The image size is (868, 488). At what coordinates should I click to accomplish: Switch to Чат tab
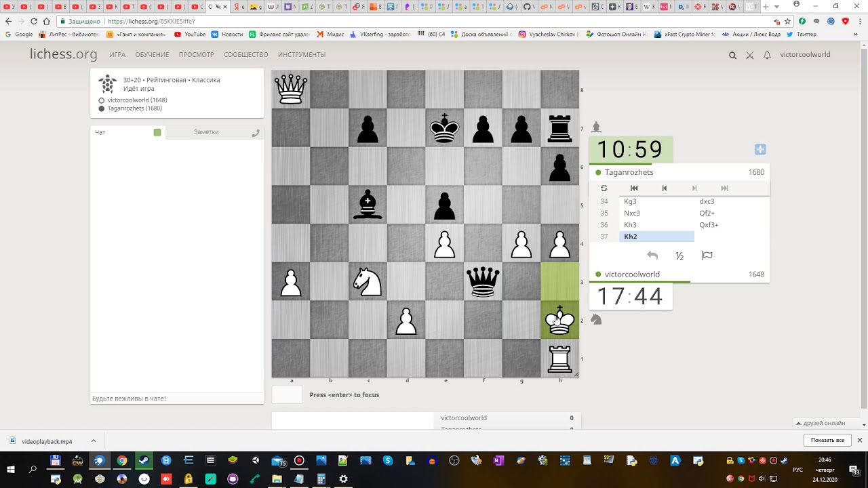[100, 132]
